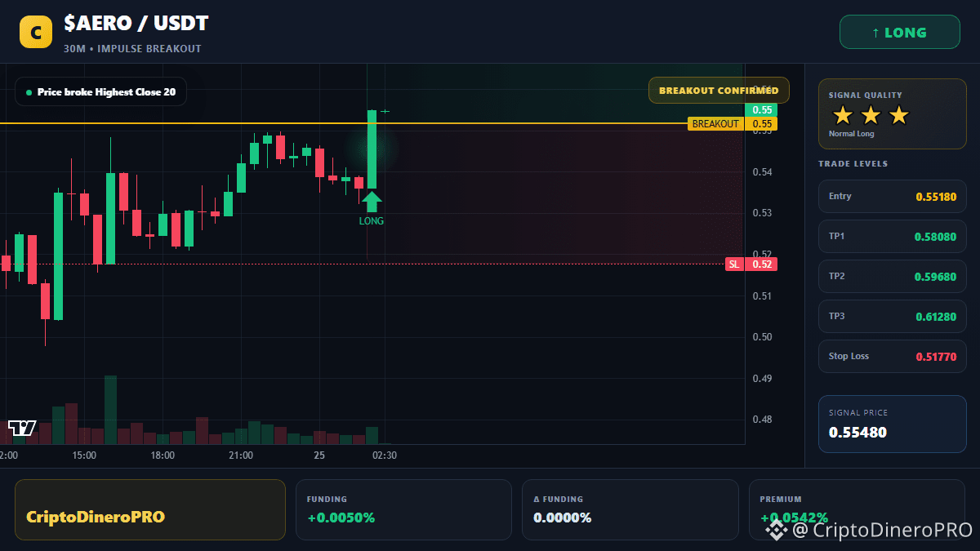Open the CriptoDineroPRO card
Screen dimensions: 980x551
tap(150, 509)
